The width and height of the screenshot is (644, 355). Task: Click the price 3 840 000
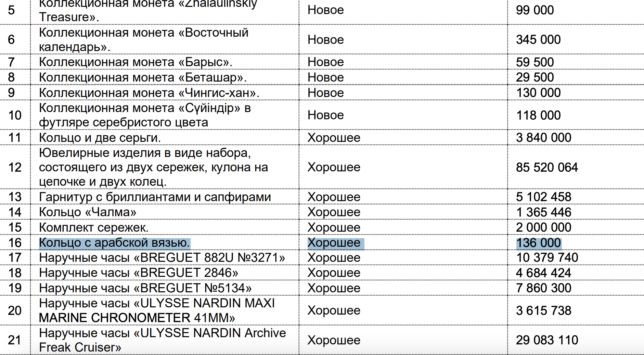(543, 138)
